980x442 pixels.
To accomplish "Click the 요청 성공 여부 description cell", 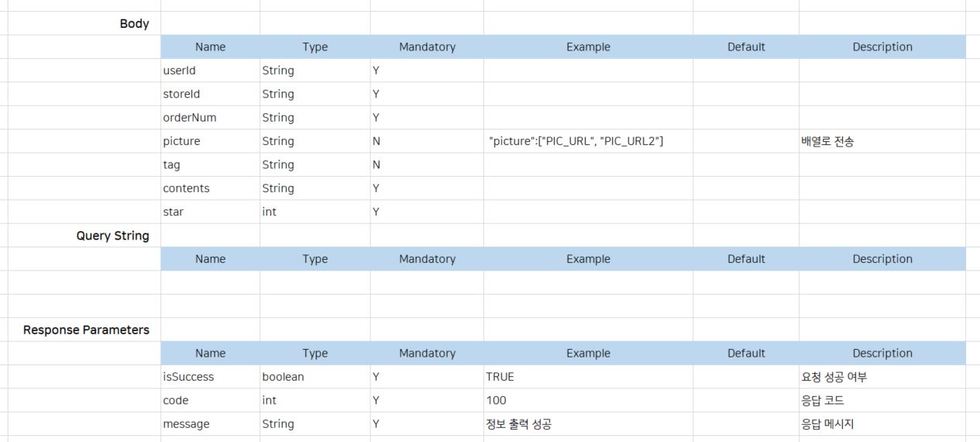I will pos(834,377).
